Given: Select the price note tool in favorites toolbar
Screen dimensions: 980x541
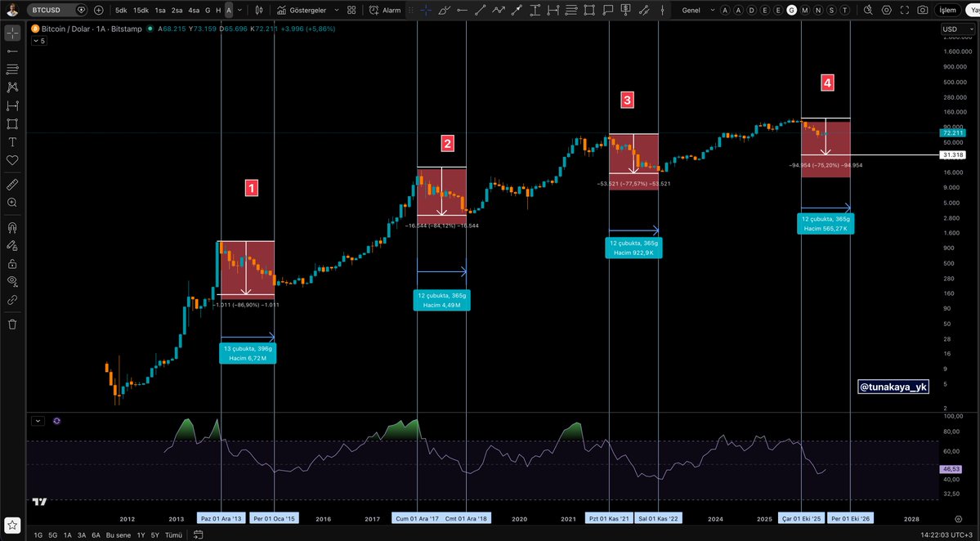Looking at the screenshot, I should tap(625, 10).
